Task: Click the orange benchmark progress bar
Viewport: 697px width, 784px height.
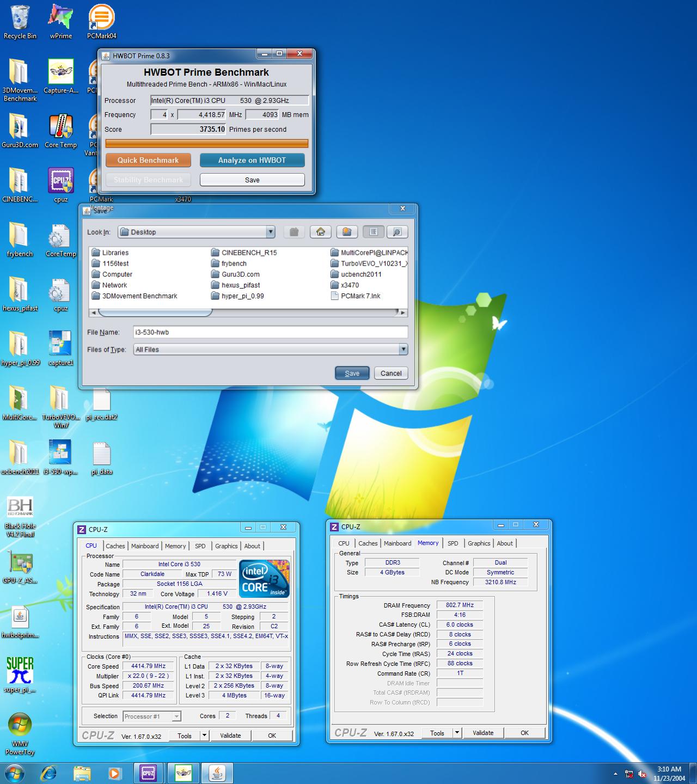Action: [206, 143]
